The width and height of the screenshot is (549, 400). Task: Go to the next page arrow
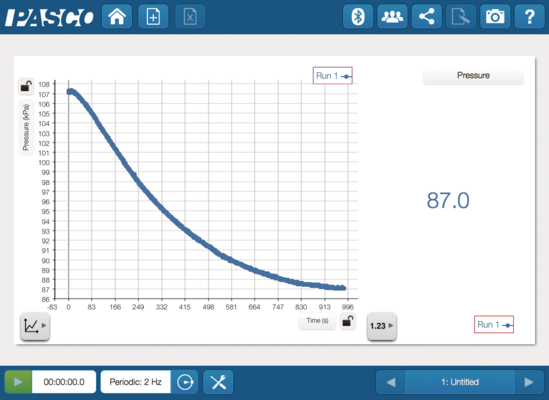point(529,382)
